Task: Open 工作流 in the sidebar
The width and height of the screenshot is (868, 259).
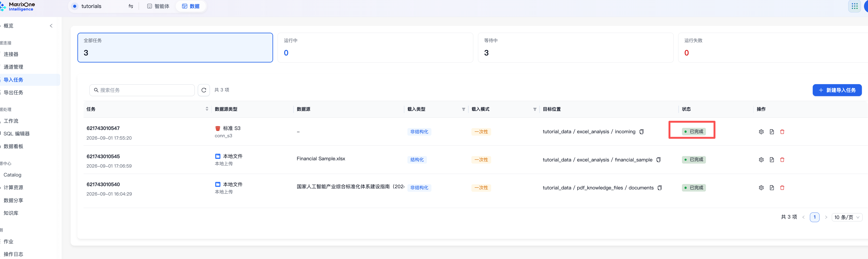Action: coord(11,121)
